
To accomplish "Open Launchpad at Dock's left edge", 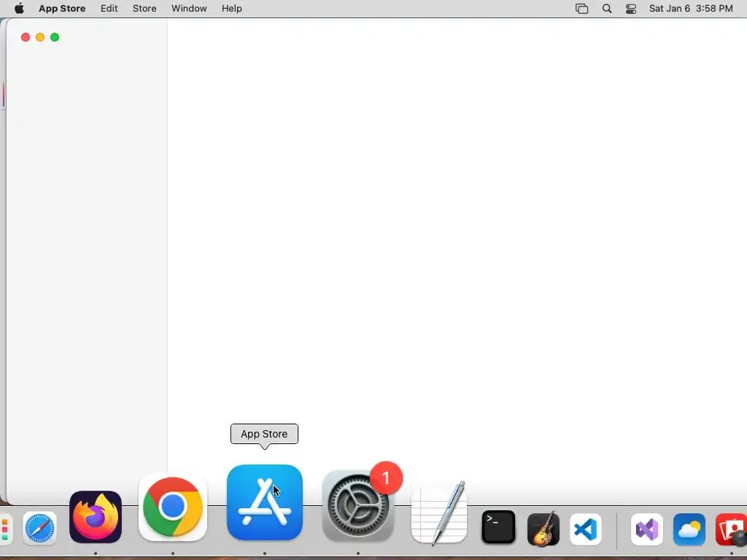I will (x=5, y=529).
